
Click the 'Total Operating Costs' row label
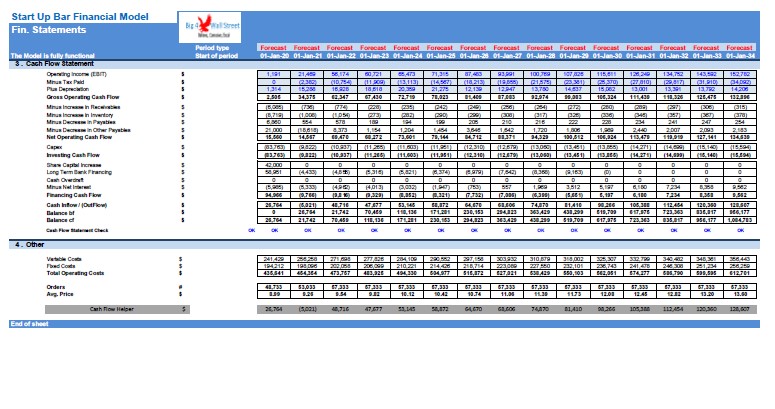coord(75,273)
